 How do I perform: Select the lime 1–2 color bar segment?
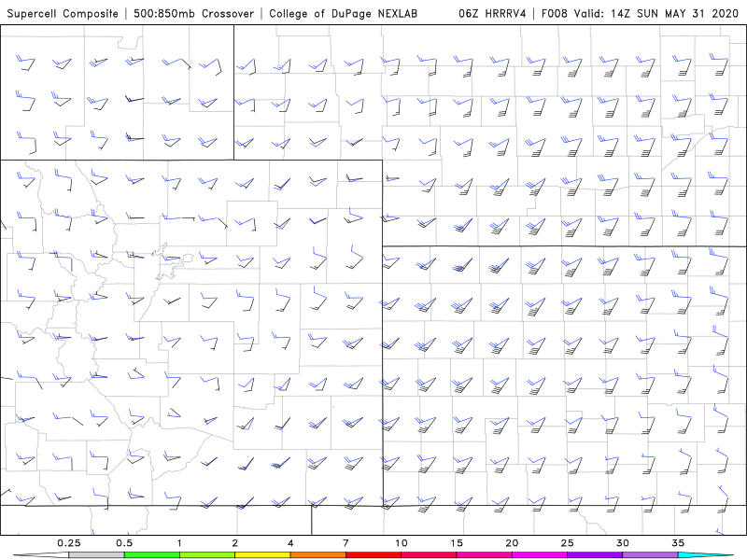coord(207,555)
